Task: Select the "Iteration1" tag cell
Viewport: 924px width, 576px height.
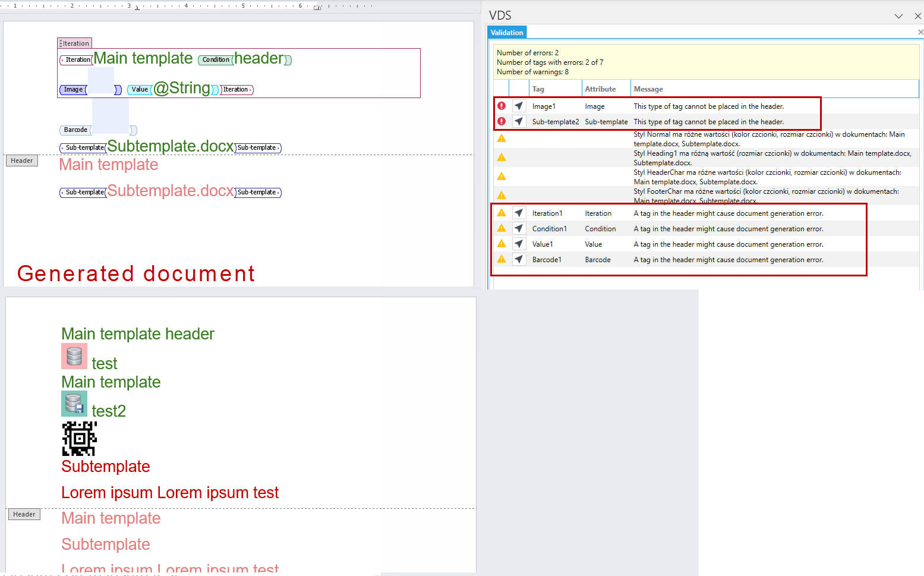Action: coord(547,213)
